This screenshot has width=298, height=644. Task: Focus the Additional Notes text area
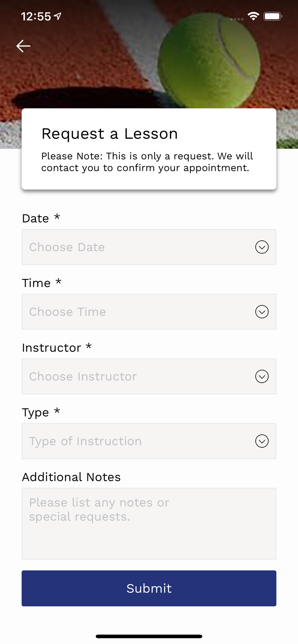[x=149, y=524]
